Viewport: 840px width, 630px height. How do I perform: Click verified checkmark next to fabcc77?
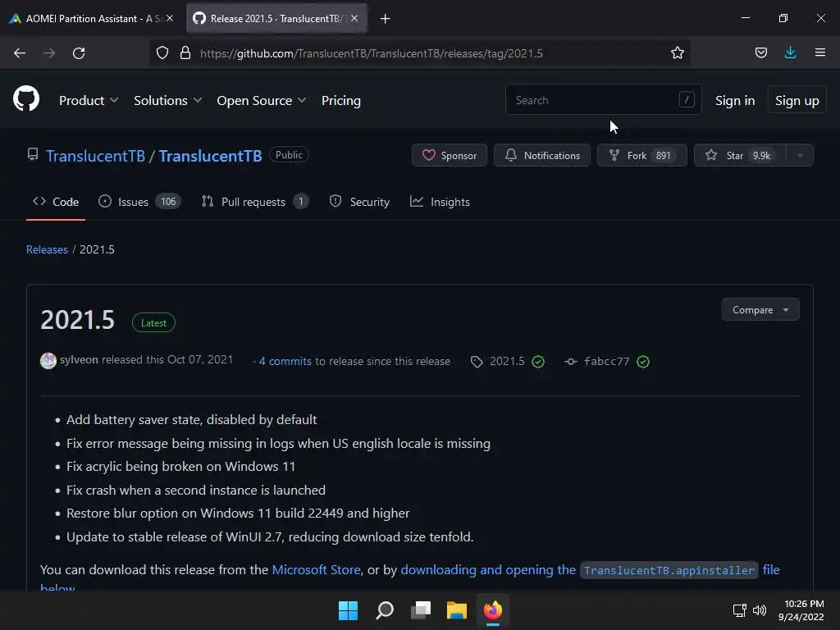click(x=643, y=362)
